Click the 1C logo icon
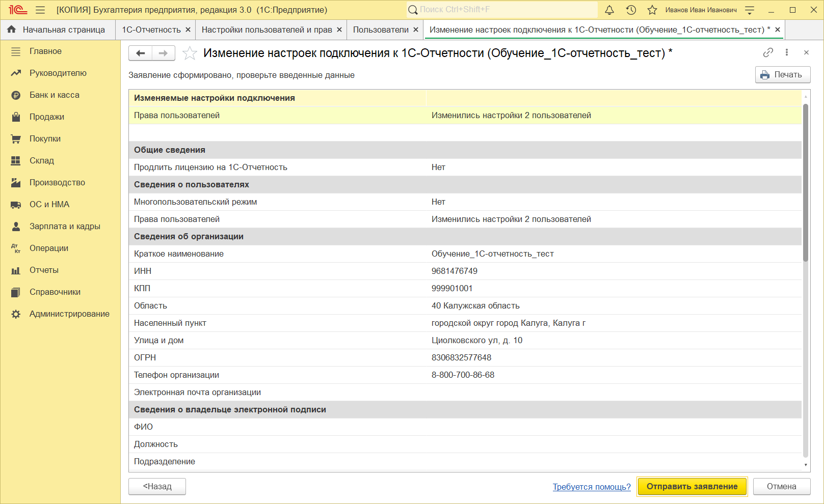The height and width of the screenshot is (504, 824). pos(18,10)
